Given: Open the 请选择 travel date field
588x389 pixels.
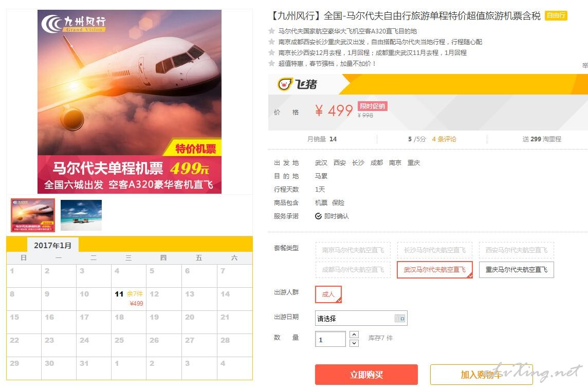Looking at the screenshot, I should 361,319.
